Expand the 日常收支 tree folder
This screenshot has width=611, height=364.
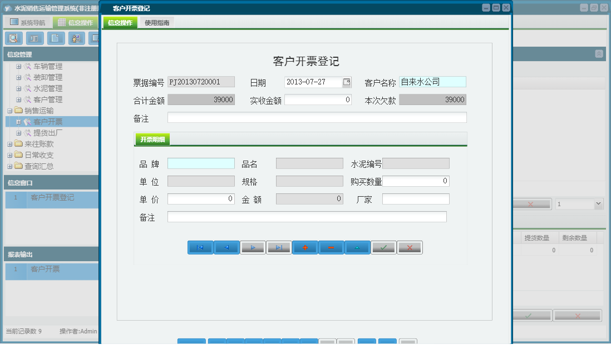pyautogui.click(x=10, y=156)
